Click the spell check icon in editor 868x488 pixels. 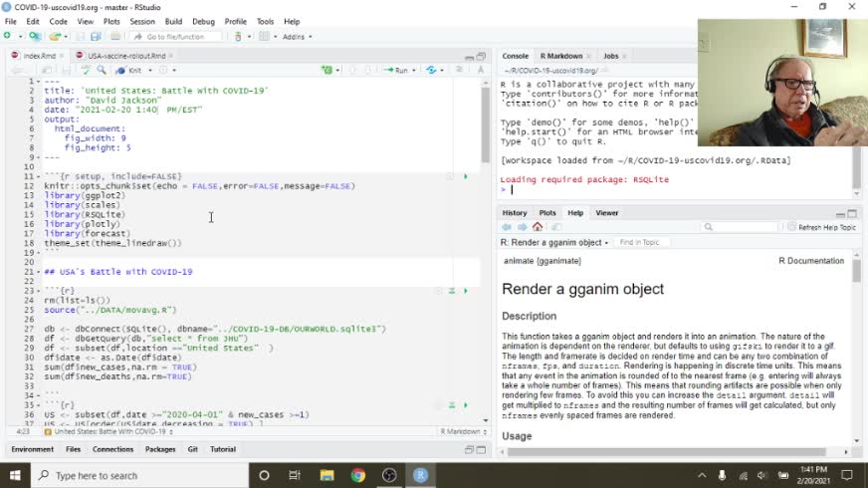coord(86,71)
